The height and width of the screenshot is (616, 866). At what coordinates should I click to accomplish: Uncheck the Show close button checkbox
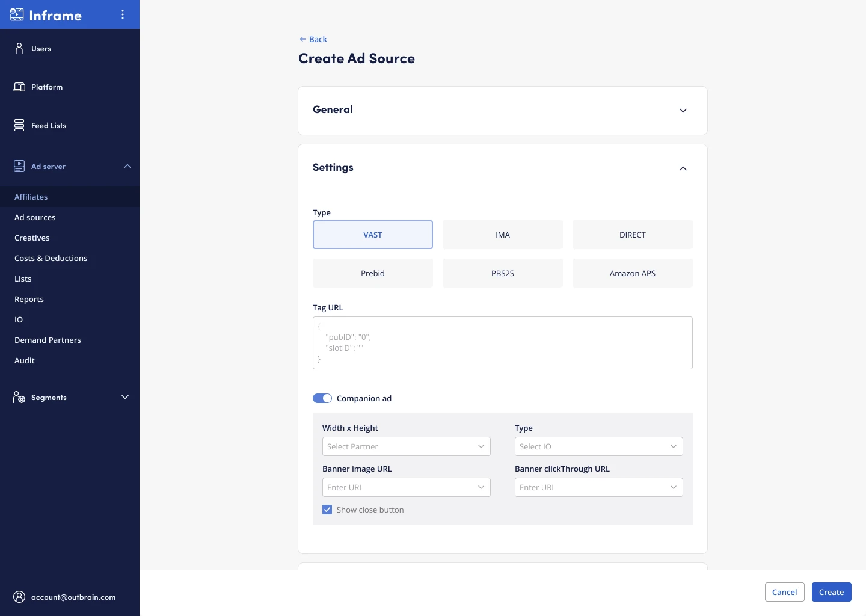pyautogui.click(x=327, y=510)
